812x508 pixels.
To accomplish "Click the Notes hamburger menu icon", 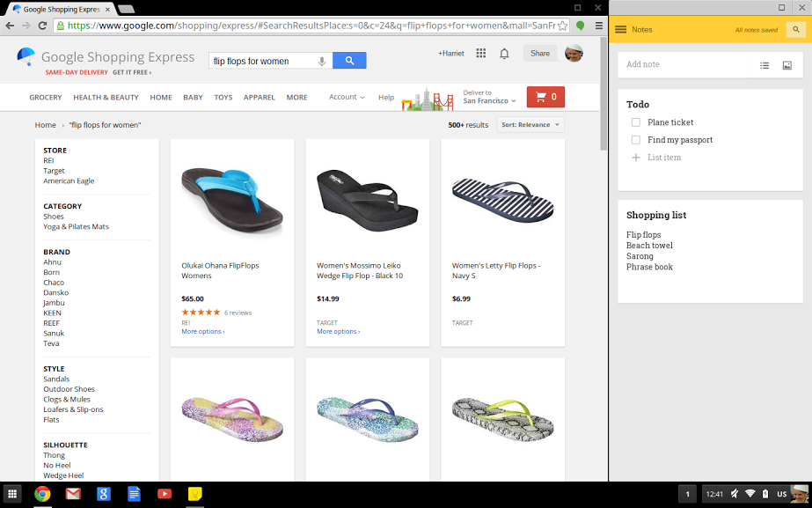I will pyautogui.click(x=621, y=30).
